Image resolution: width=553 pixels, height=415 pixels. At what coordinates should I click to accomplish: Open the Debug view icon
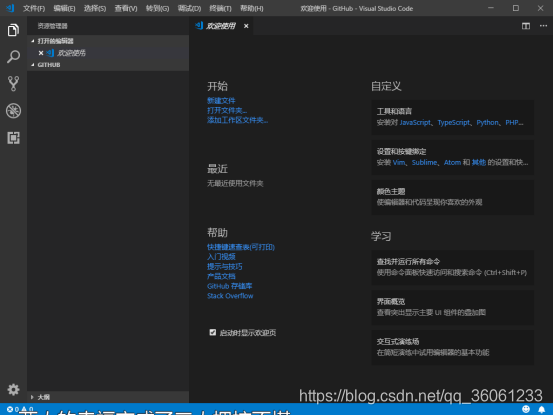coord(13,111)
